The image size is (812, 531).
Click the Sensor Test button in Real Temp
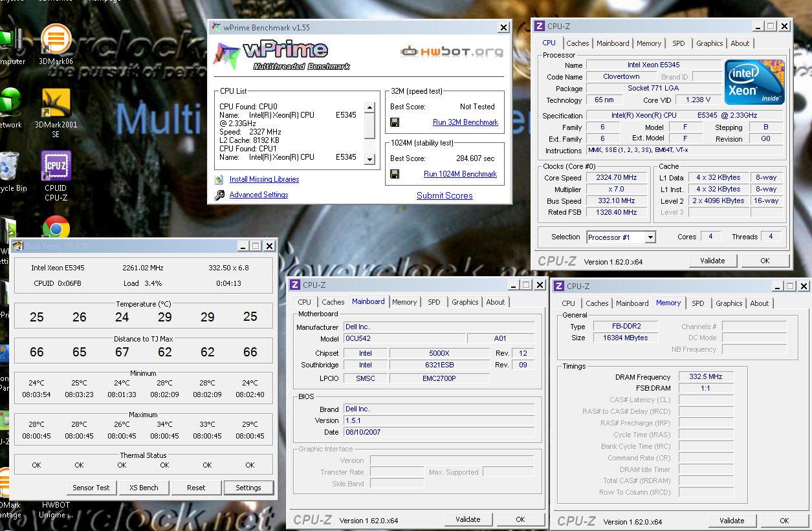pyautogui.click(x=91, y=488)
